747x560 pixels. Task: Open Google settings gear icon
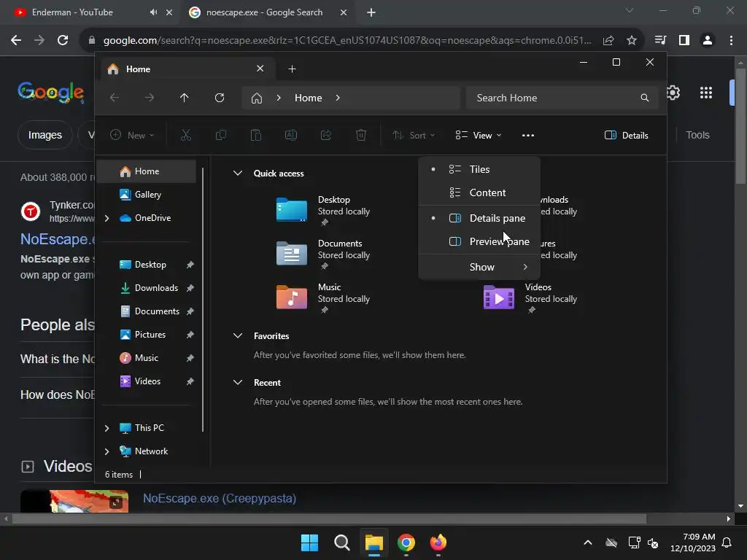[673, 93]
